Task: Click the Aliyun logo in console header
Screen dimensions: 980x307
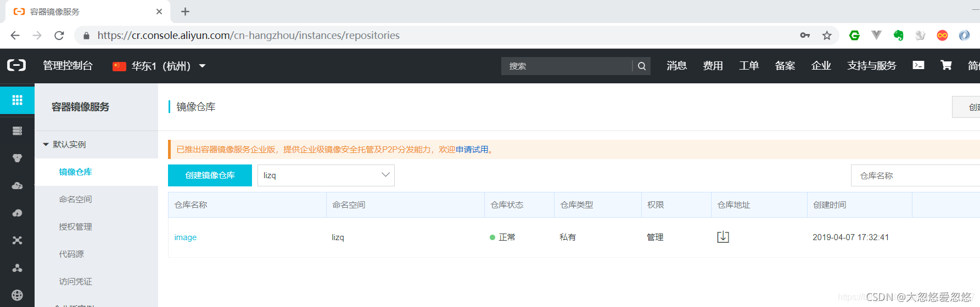Action: 16,66
